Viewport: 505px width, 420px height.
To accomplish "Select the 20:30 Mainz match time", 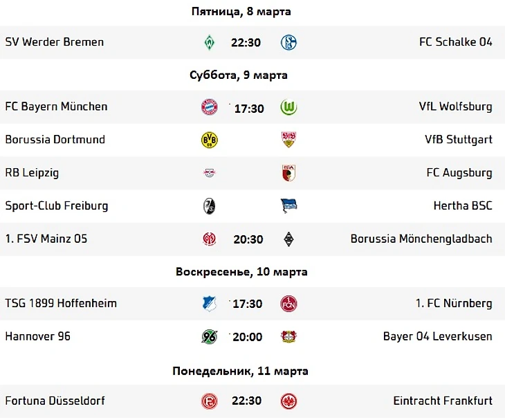I will (x=248, y=239).
